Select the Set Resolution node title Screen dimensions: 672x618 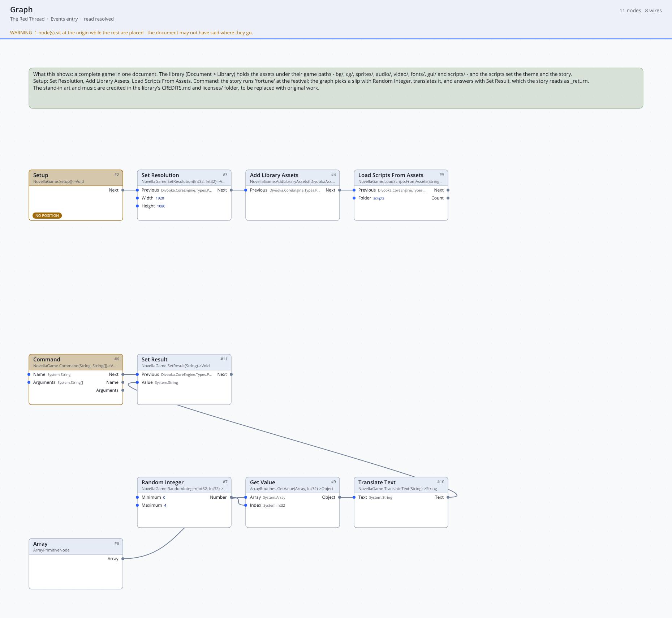click(x=160, y=175)
